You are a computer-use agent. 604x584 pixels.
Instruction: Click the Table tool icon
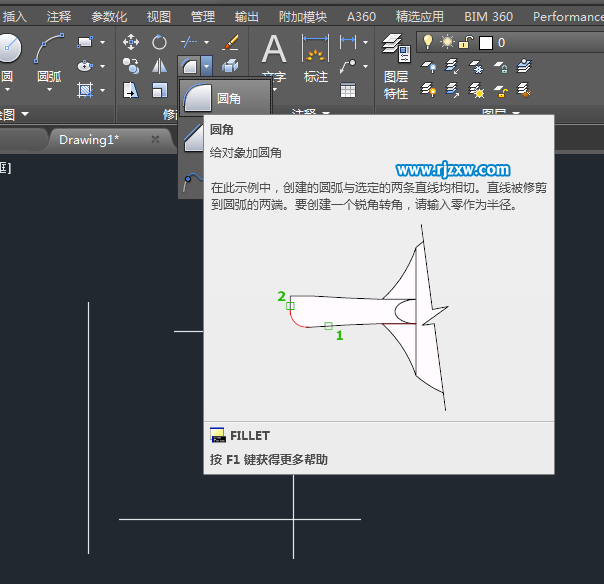(x=348, y=90)
